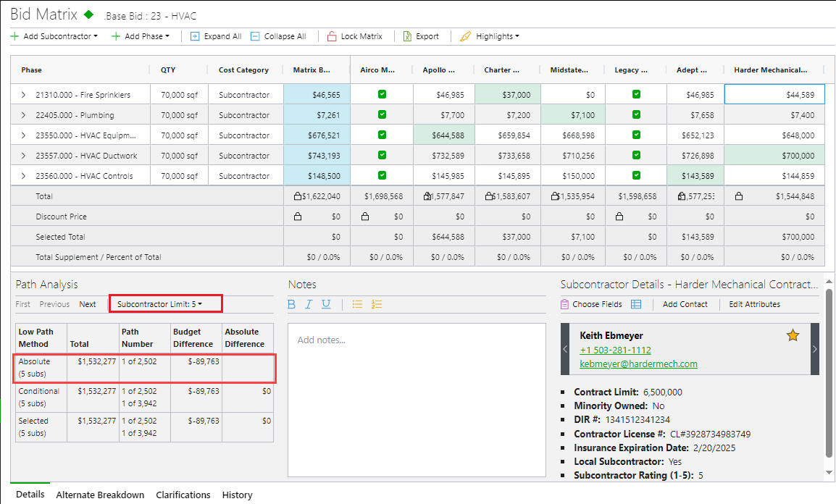Apply bold formatting in Notes

pyautogui.click(x=291, y=304)
